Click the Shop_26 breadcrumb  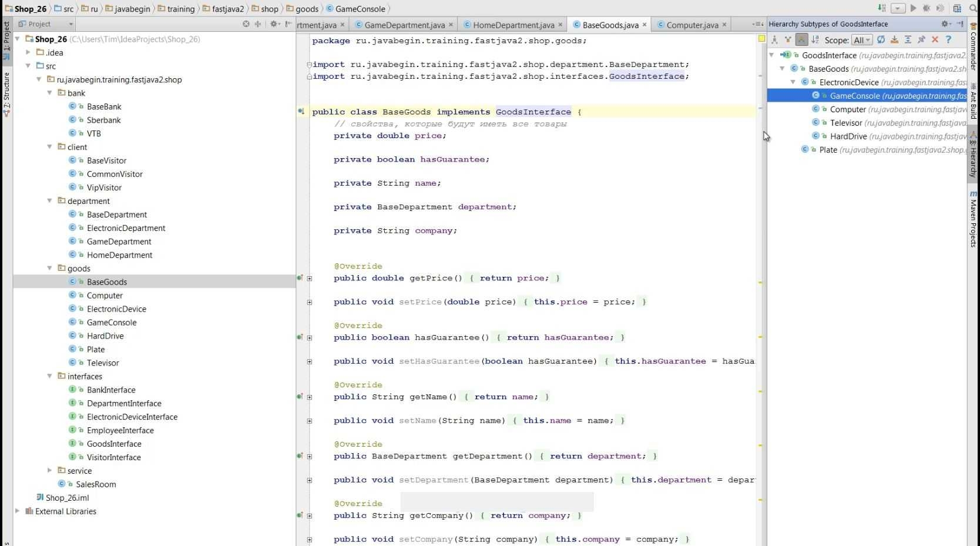coord(25,9)
